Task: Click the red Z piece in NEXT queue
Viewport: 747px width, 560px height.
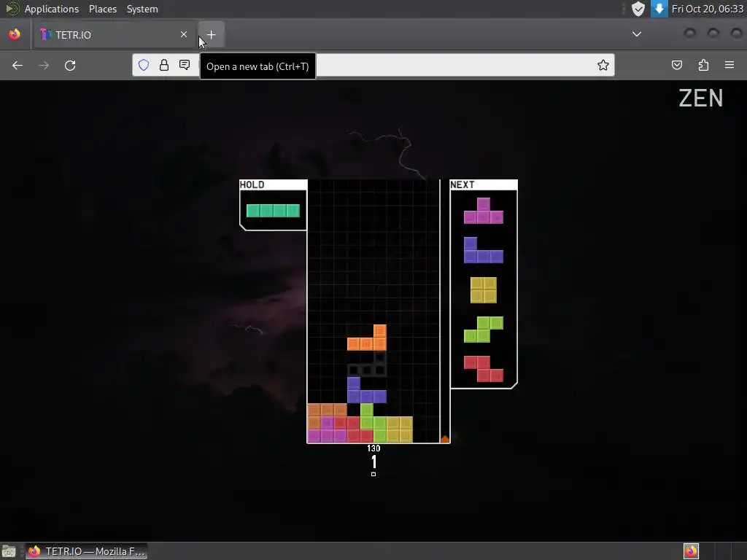Action: 484,369
